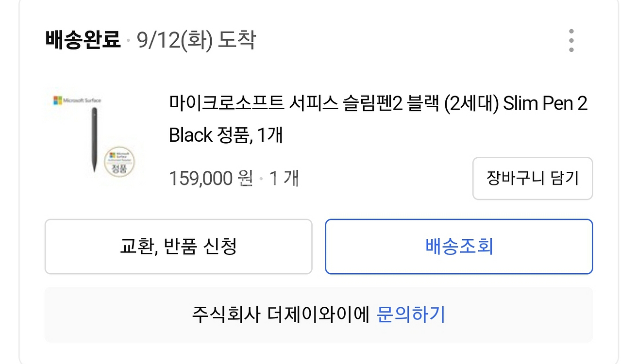
Task: Open the 마이크로소프트 서피스 슬림펜2 product title
Action: coord(378,119)
